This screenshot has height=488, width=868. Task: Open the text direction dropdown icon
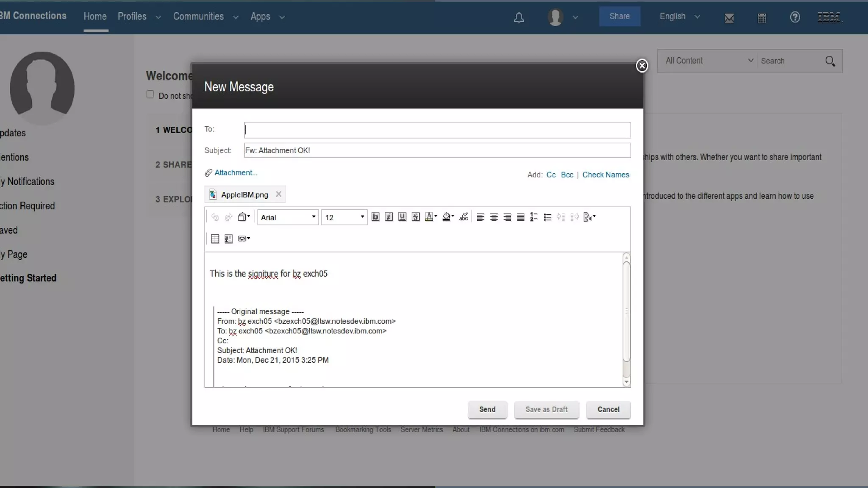(x=590, y=217)
